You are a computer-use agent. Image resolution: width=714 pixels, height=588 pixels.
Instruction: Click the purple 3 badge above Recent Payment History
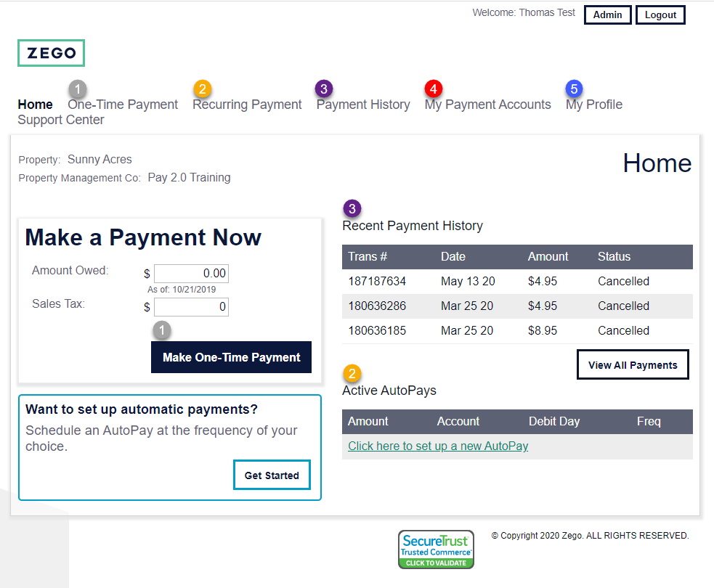352,208
